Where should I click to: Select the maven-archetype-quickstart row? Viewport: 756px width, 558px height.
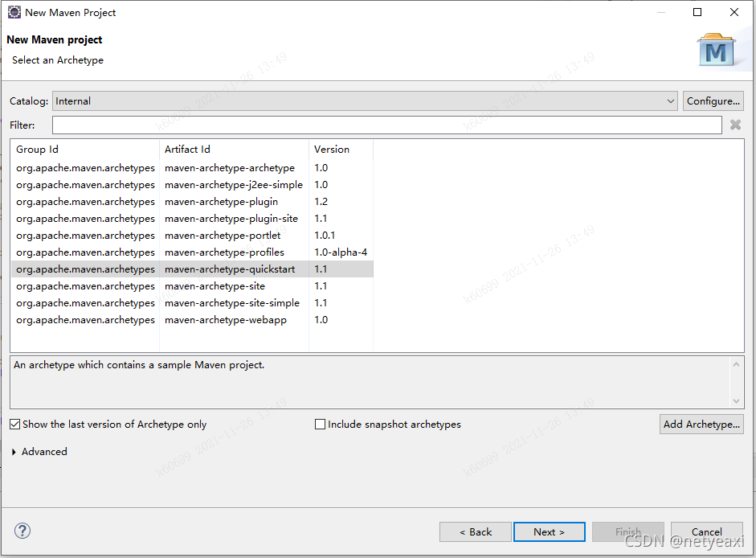[x=192, y=269]
